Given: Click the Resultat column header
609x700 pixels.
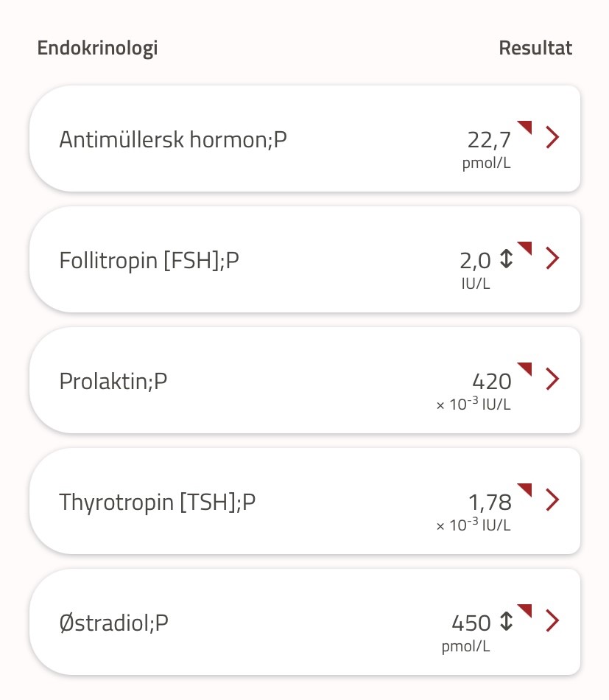Looking at the screenshot, I should [x=535, y=49].
